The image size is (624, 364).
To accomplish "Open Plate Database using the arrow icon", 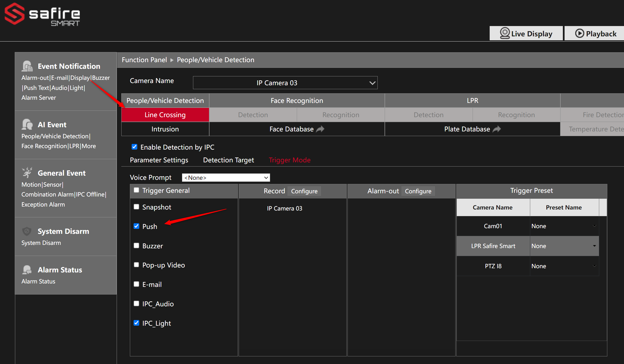I will point(497,129).
